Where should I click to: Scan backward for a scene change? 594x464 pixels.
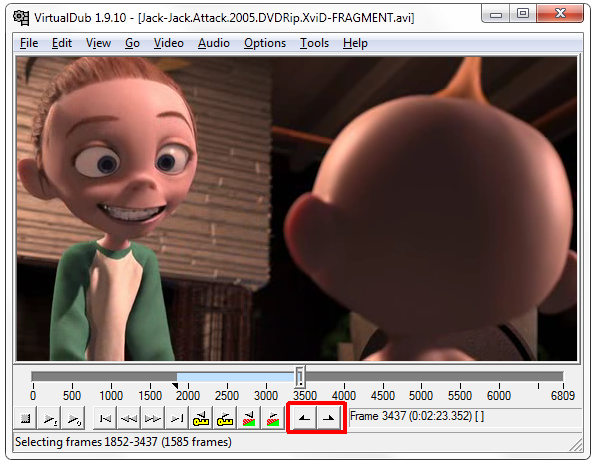point(249,419)
